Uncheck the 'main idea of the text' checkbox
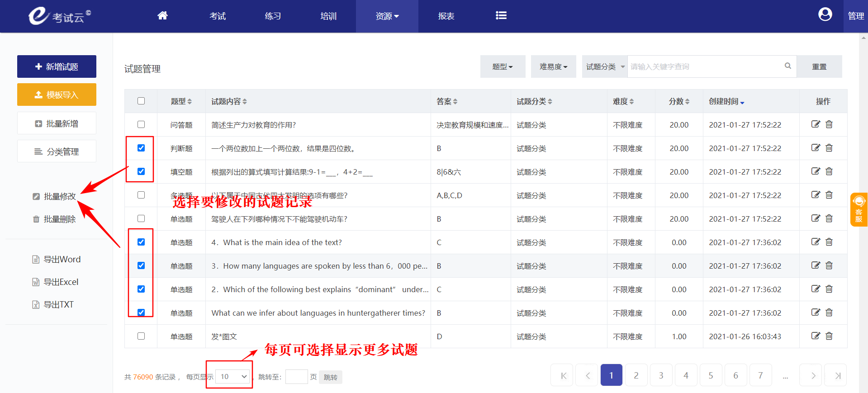 coord(141,242)
